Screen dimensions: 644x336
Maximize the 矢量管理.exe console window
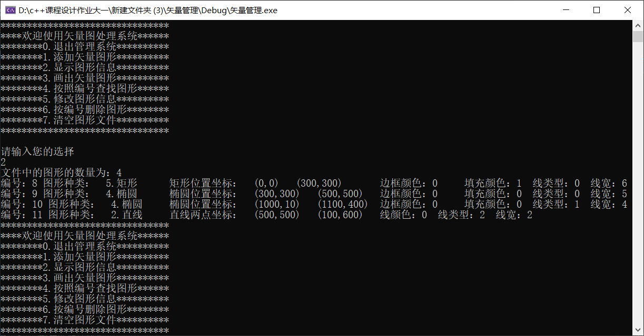(597, 10)
